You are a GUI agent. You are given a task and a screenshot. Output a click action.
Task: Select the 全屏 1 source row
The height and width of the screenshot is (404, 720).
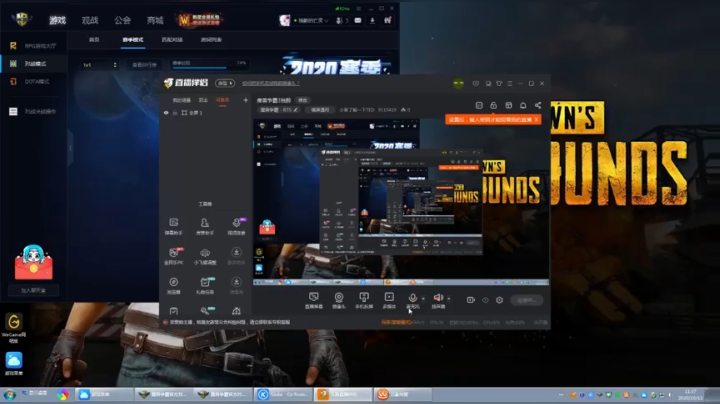coord(205,112)
